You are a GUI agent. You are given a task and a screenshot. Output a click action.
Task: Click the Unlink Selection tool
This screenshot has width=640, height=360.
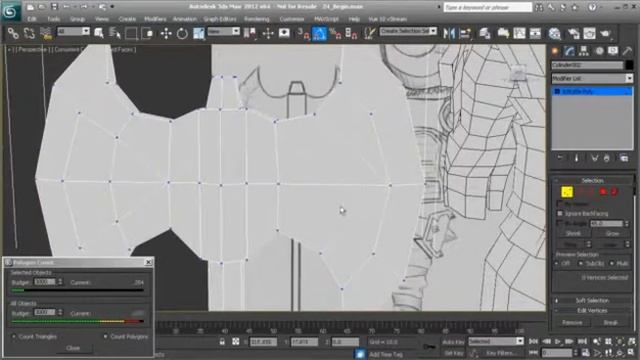29,33
